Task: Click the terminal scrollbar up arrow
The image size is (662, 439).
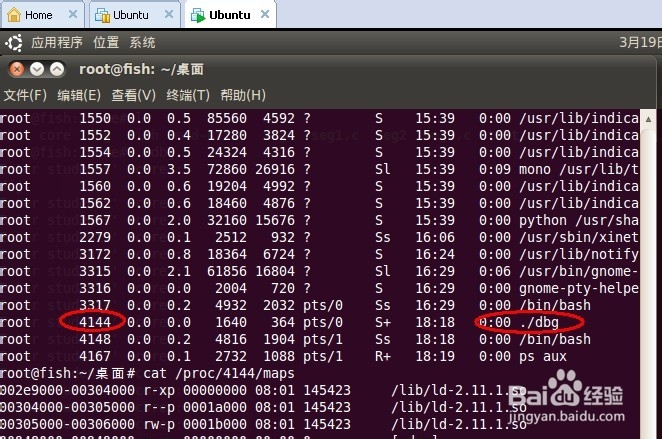Action: 648,119
